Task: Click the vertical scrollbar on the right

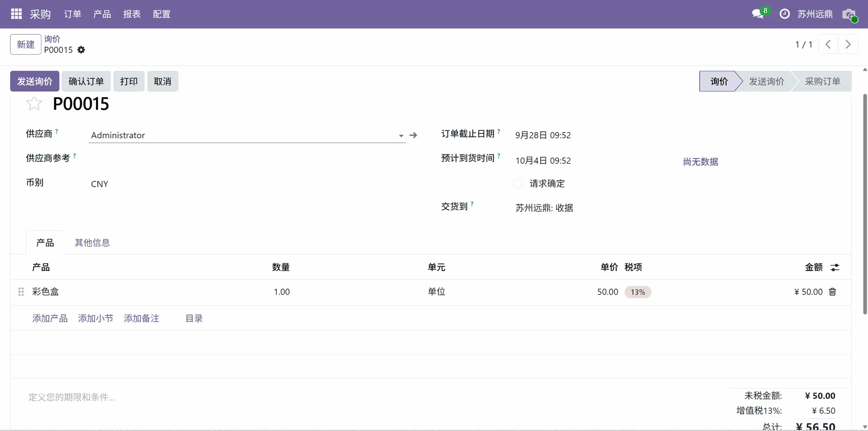Action: 865,203
